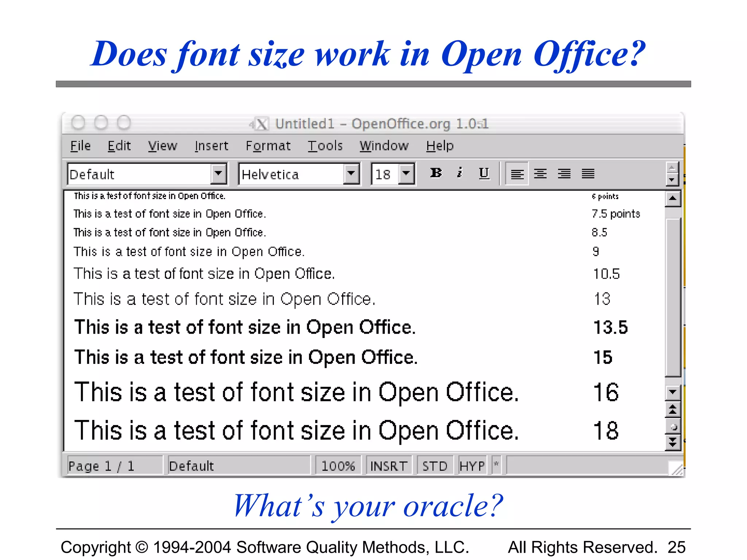Click the font size field showing 18
747x560 pixels.
385,174
